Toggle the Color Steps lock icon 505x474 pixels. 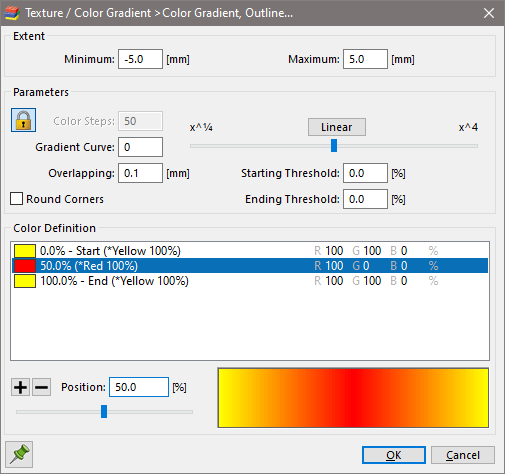point(23,120)
